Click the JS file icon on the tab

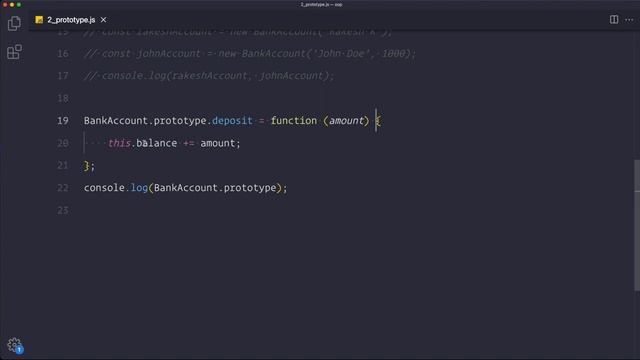coord(39,20)
